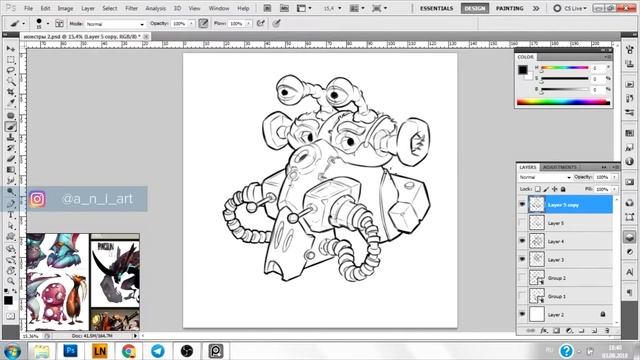This screenshot has height=360, width=640.
Task: Open the Filter menu
Action: coord(131,8)
